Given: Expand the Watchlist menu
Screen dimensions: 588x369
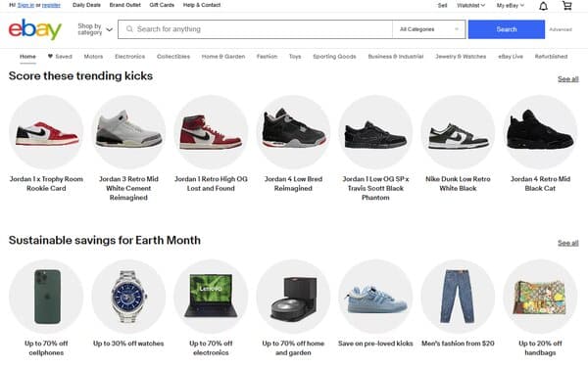Looking at the screenshot, I should (470, 5).
